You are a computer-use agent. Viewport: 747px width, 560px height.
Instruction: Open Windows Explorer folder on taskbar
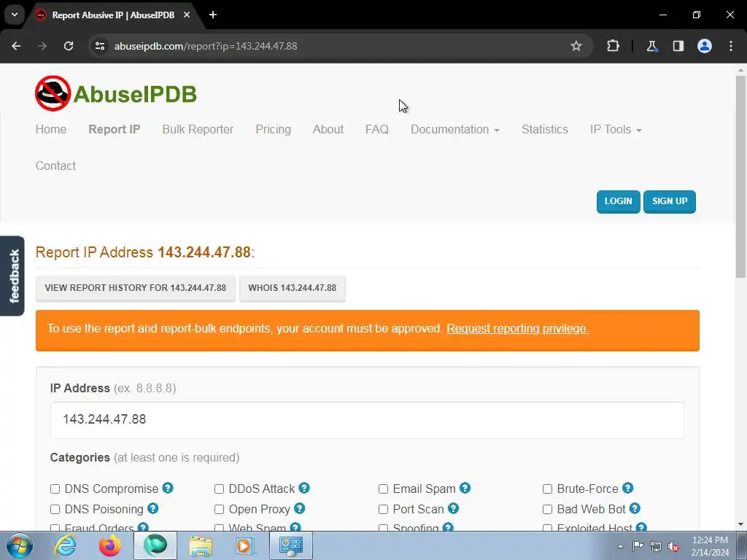point(201,545)
